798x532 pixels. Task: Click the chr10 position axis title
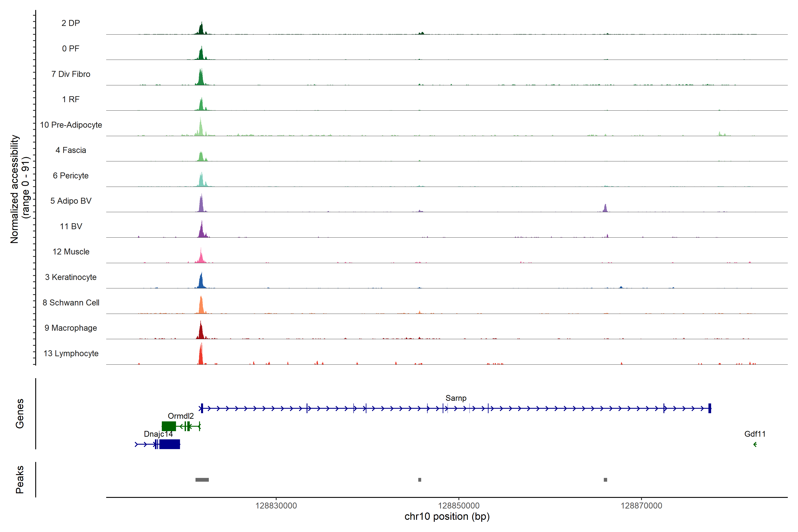(447, 517)
